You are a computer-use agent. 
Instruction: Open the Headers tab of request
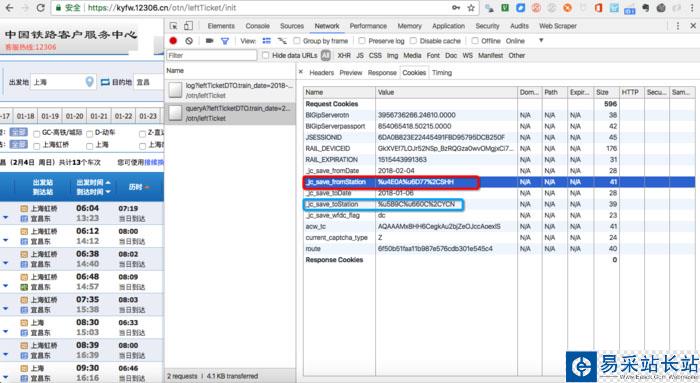321,72
